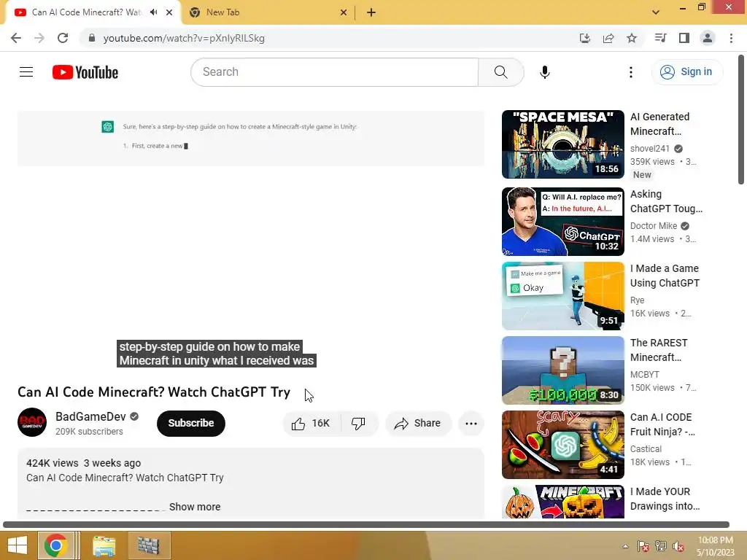This screenshot has height=560, width=747.
Task: Open AI Generated Minecraft title link
Action: pos(659,124)
